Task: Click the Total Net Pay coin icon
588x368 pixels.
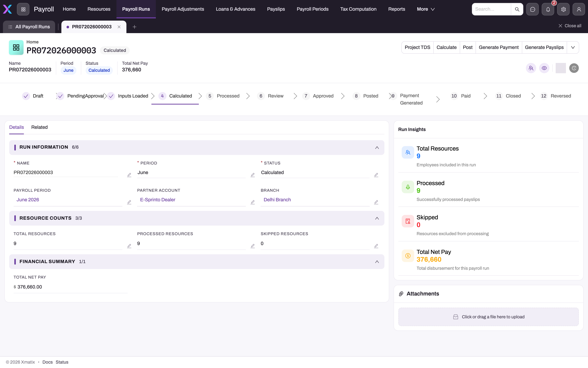Action: [x=408, y=256]
